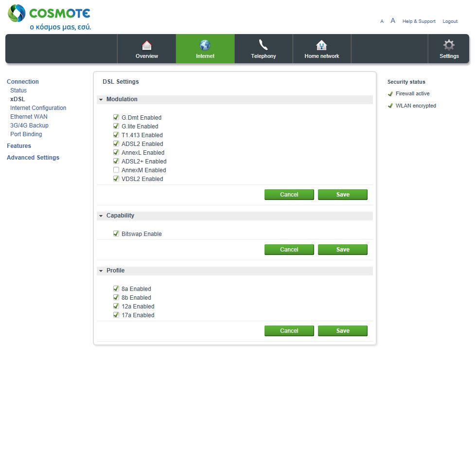Viewport: 476px width, 471px height.
Task: Collapse the Capability section arrow
Action: pyautogui.click(x=101, y=216)
